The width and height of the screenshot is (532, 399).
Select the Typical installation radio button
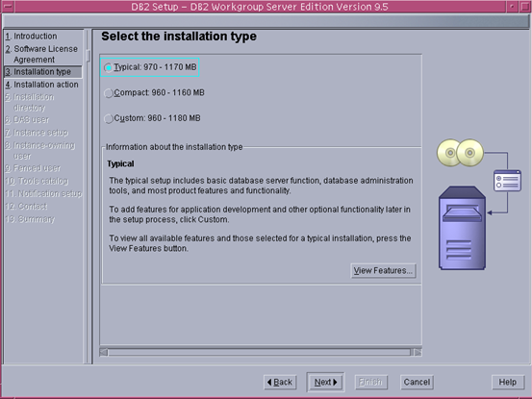click(108, 68)
